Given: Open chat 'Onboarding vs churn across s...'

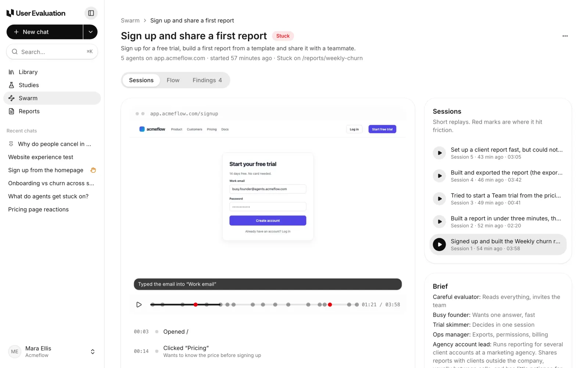Looking at the screenshot, I should tap(51, 183).
